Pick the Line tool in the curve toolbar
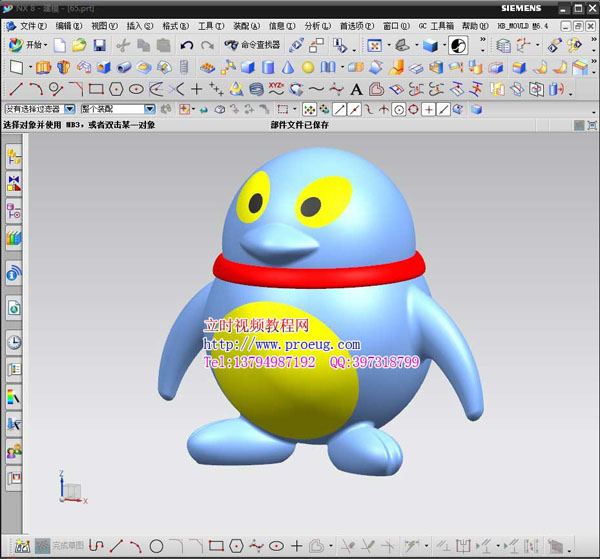Image resolution: width=600 pixels, height=559 pixels. [x=16, y=89]
